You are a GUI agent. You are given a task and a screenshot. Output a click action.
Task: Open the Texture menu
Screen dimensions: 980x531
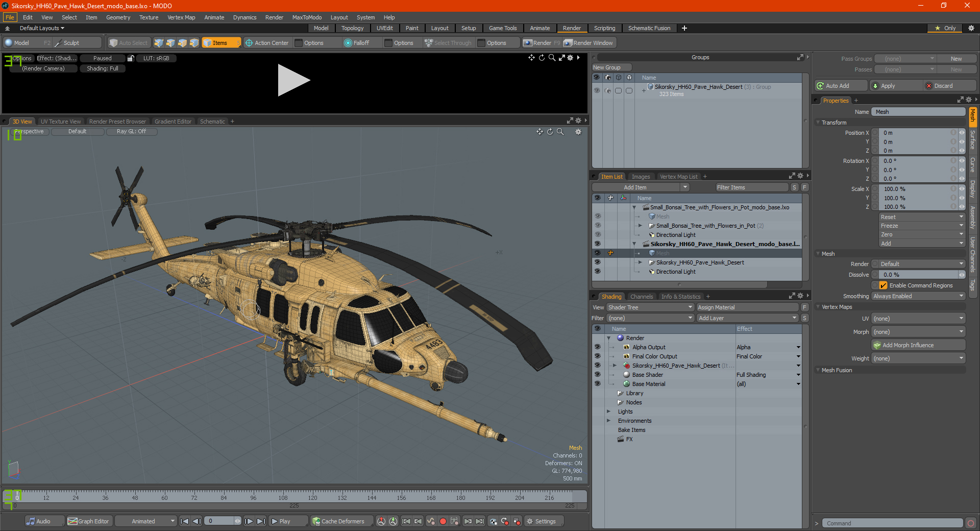click(149, 17)
